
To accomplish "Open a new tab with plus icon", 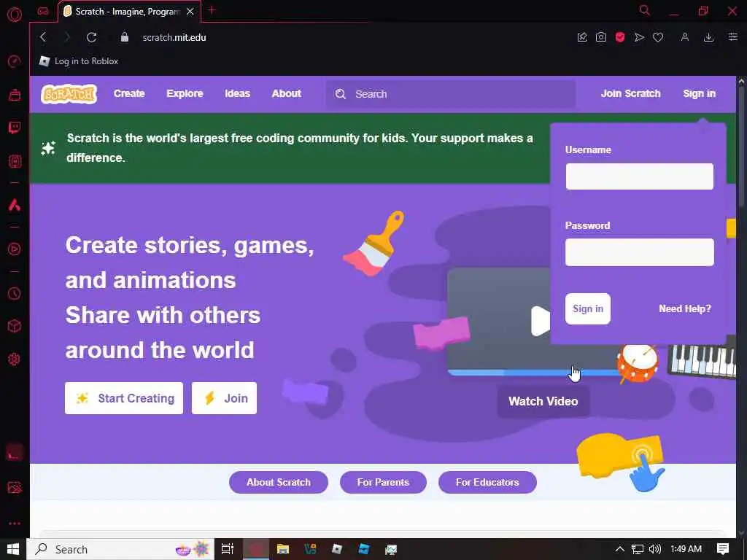I will (x=212, y=10).
